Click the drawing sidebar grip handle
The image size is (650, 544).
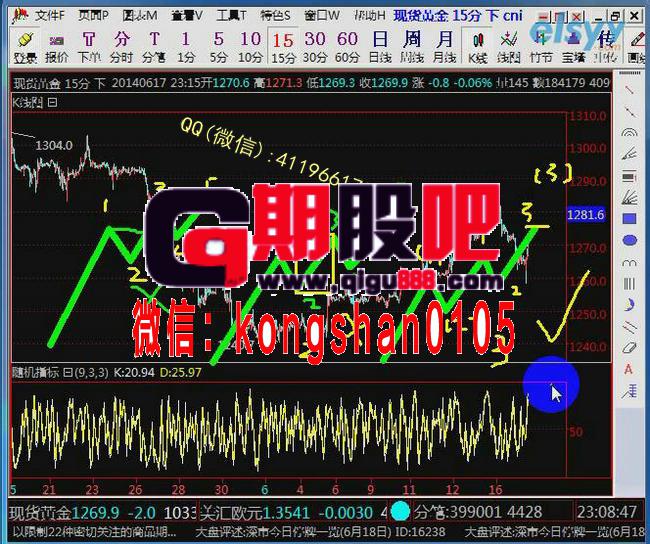(629, 74)
